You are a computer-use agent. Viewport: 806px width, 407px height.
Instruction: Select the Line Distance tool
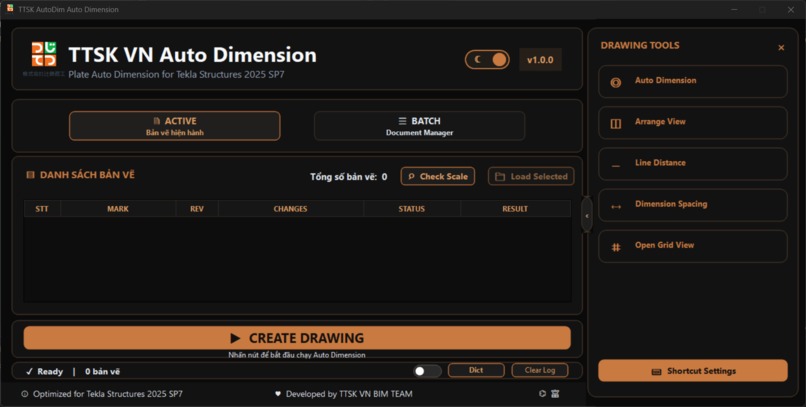692,163
